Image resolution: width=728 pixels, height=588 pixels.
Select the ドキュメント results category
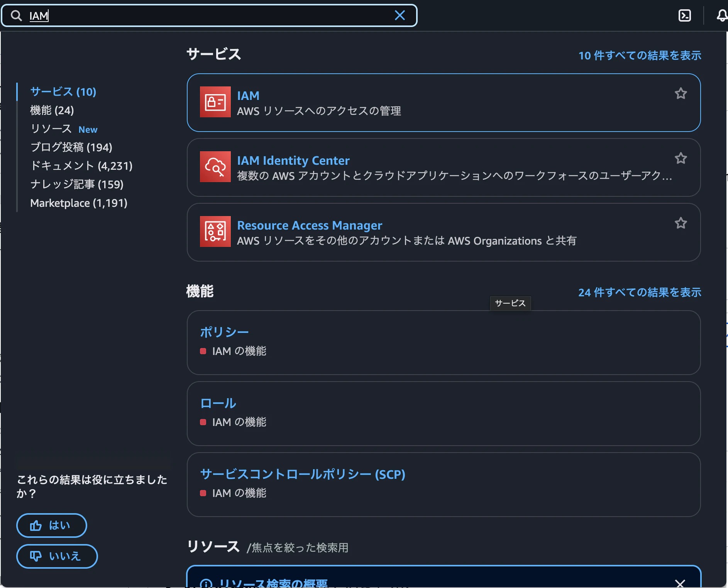[x=81, y=166]
